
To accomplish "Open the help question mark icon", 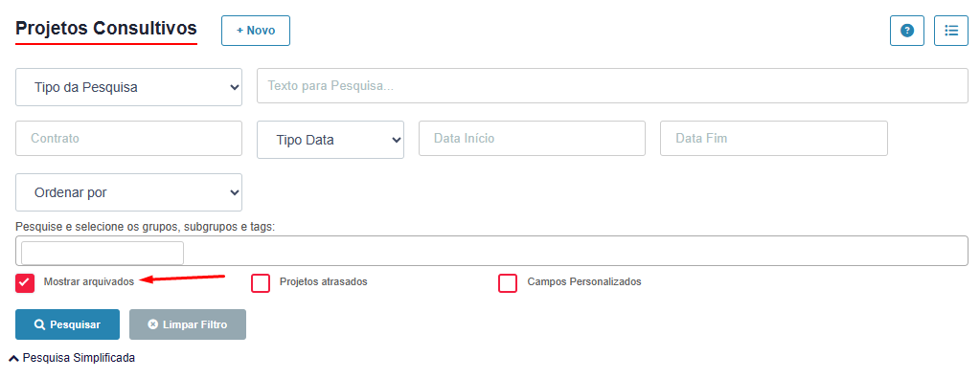I will pos(906,31).
